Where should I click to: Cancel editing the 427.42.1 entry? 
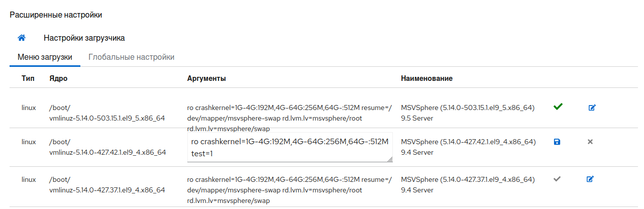click(590, 142)
